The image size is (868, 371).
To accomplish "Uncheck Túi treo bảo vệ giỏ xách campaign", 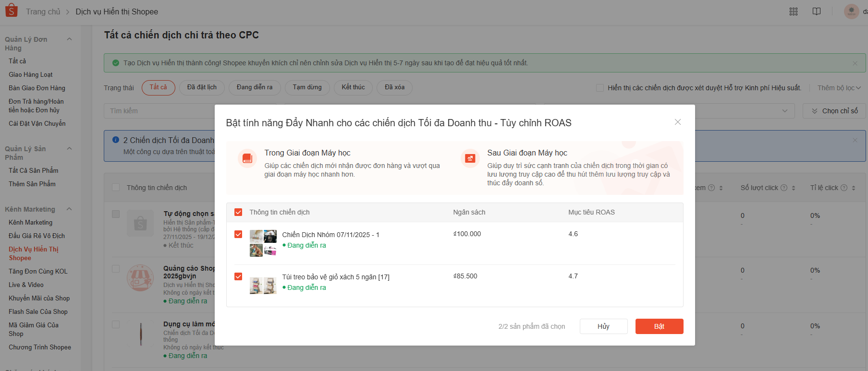I will tap(238, 276).
